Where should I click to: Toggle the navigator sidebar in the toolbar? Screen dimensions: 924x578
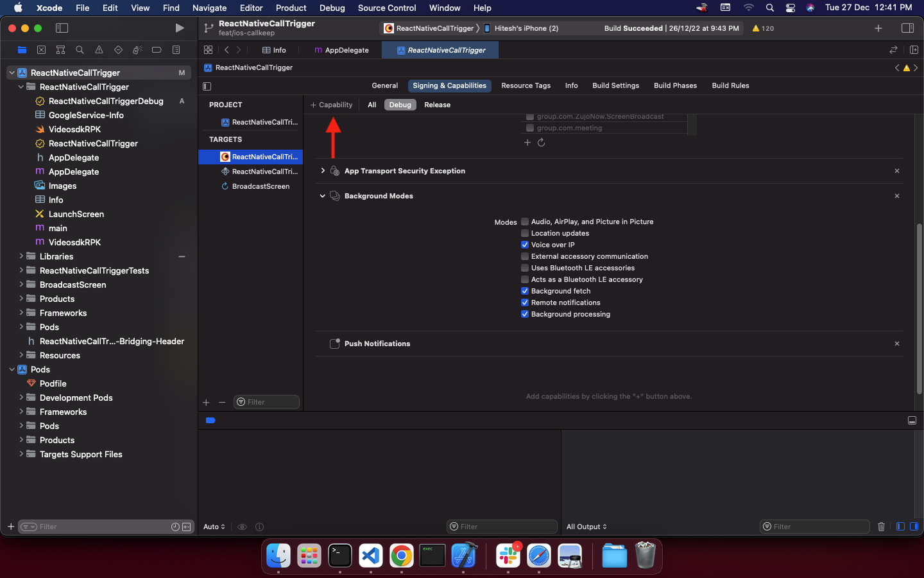(62, 28)
